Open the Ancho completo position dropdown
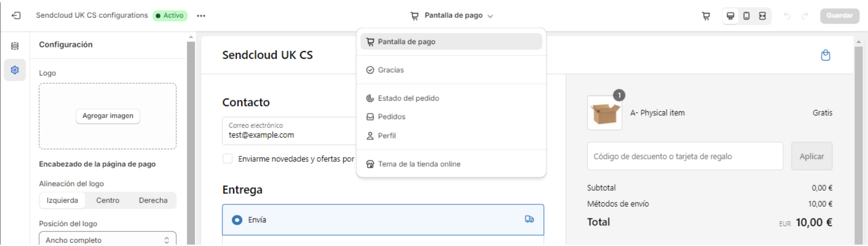The image size is (868, 246). [108, 240]
